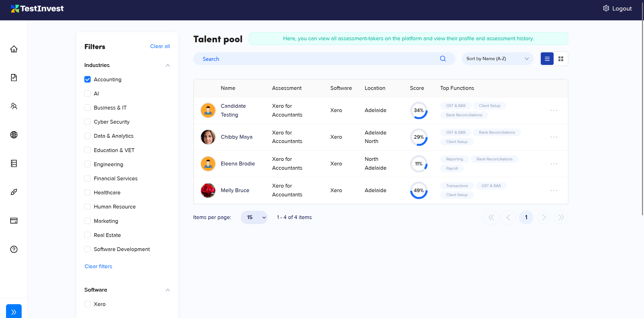Open the Home icon in sidebar
Image resolution: width=644 pixels, height=318 pixels.
(14, 49)
